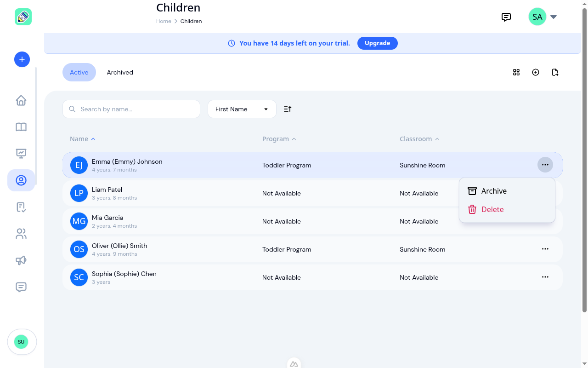
Task: Open the open-book icon in sidebar
Action: coord(21,127)
